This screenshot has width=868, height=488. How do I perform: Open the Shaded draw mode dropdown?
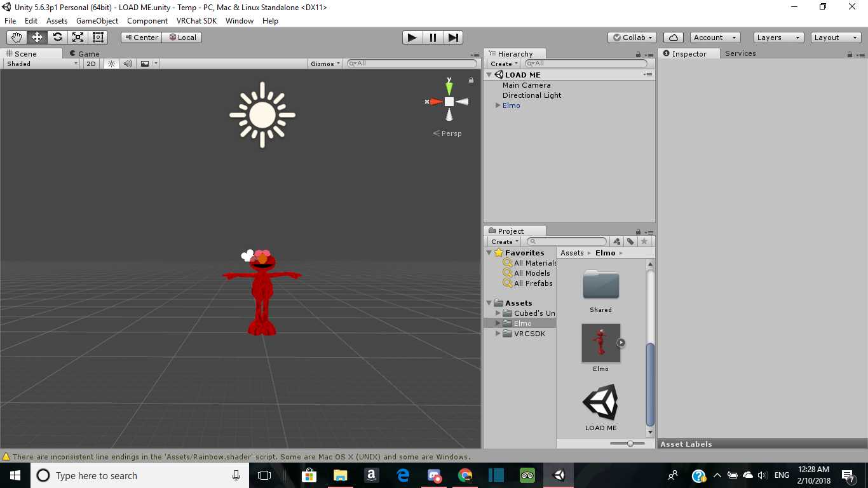point(42,64)
